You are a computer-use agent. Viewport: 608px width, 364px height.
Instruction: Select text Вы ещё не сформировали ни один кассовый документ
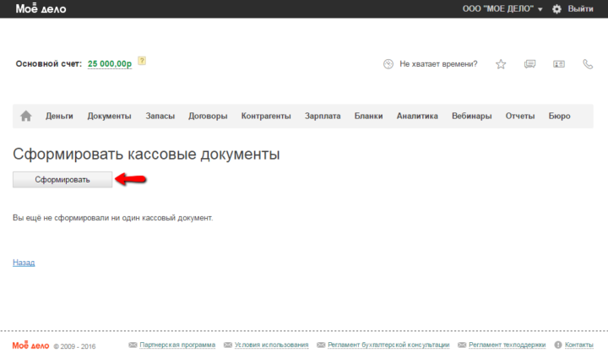[x=113, y=218]
